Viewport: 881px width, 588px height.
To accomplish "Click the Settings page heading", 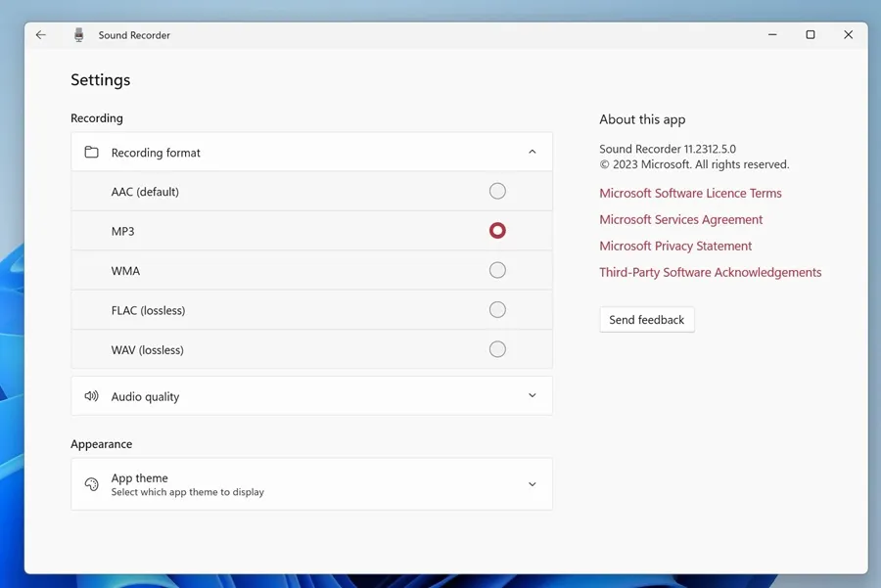I will [101, 80].
